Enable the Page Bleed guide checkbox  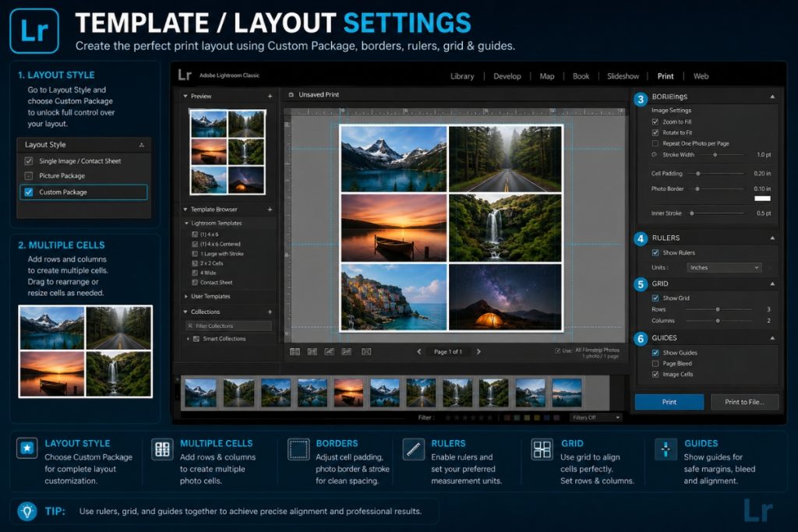(655, 364)
